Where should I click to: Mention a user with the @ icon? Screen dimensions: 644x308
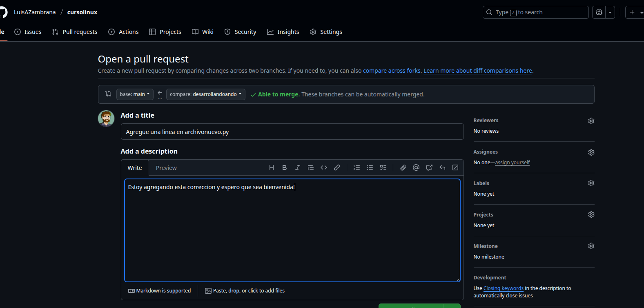tap(416, 167)
